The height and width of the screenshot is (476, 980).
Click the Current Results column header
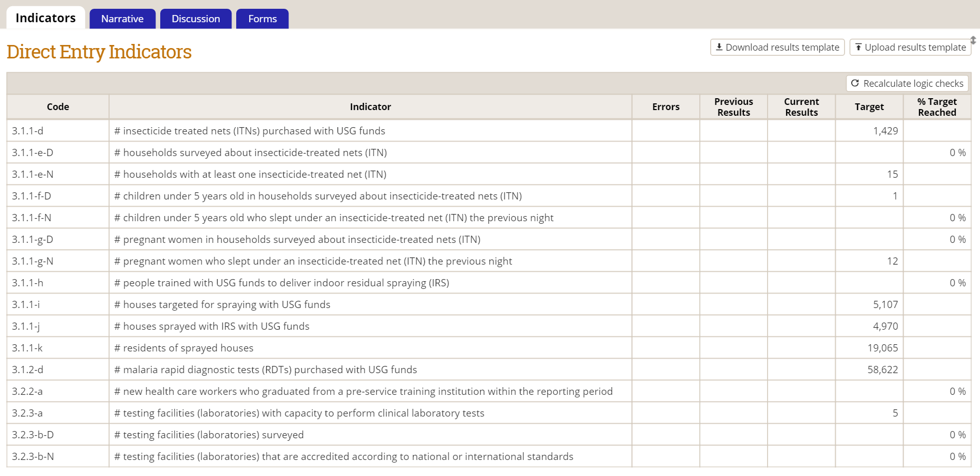801,107
